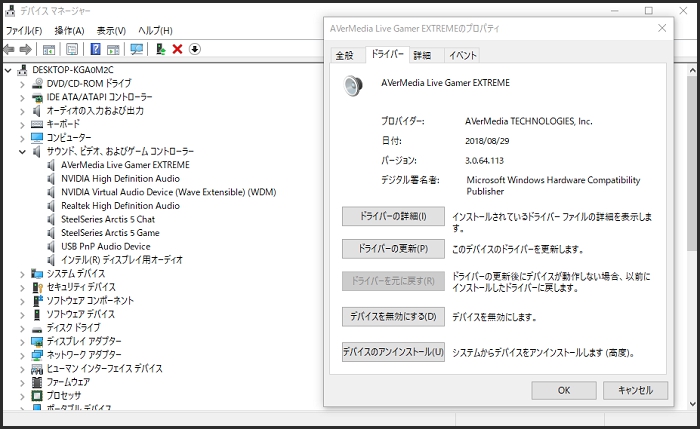This screenshot has height=429, width=700.
Task: Click the デバイスを無効にする(D) button
Action: tap(393, 317)
